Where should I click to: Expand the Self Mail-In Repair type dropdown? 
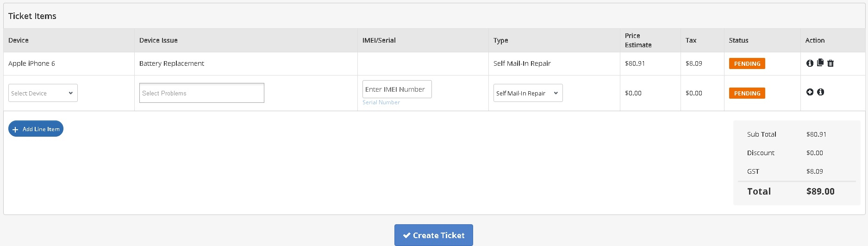click(528, 93)
